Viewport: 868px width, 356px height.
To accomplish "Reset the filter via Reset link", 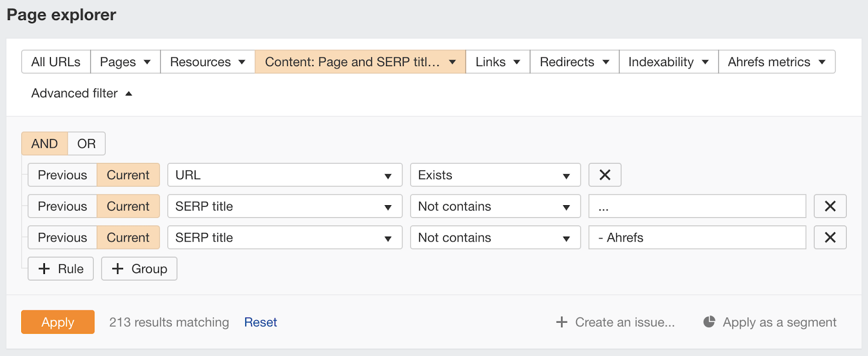I will 260,322.
